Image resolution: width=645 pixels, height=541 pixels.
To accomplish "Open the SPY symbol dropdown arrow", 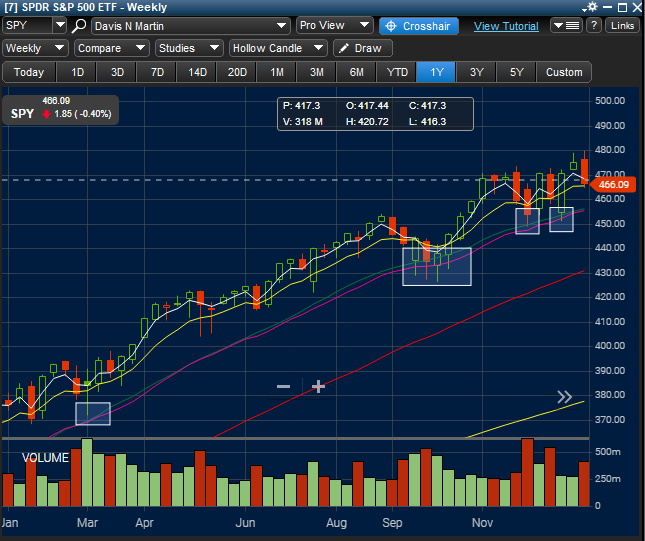I will coord(60,26).
